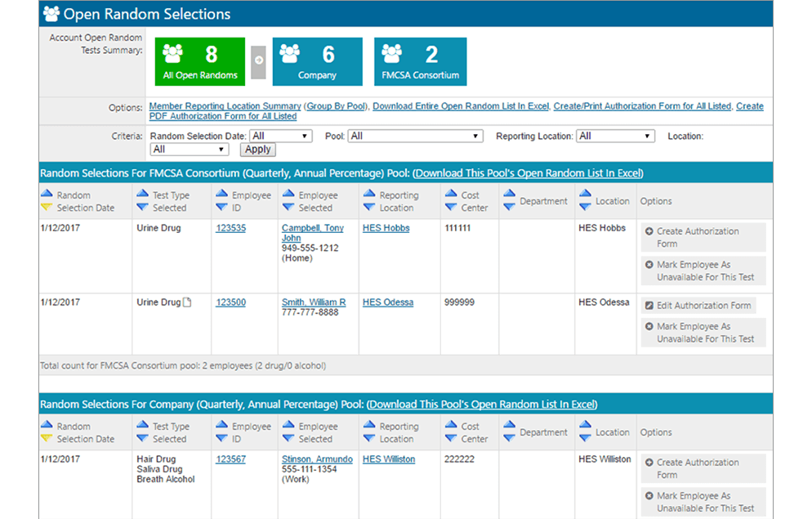
Task: Sort FMCSA pool by Cost Center descending arrow
Action: pyautogui.click(x=450, y=208)
